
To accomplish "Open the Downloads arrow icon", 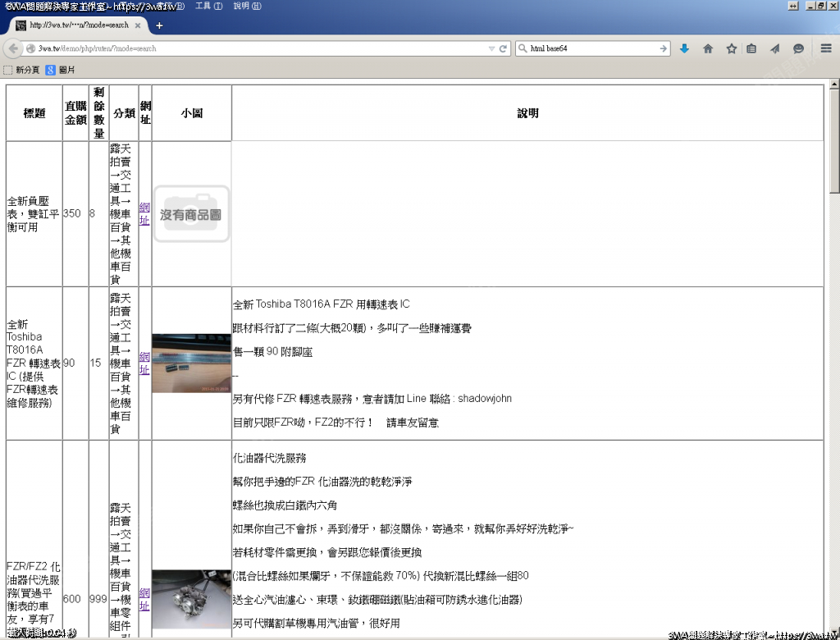I will pyautogui.click(x=685, y=48).
